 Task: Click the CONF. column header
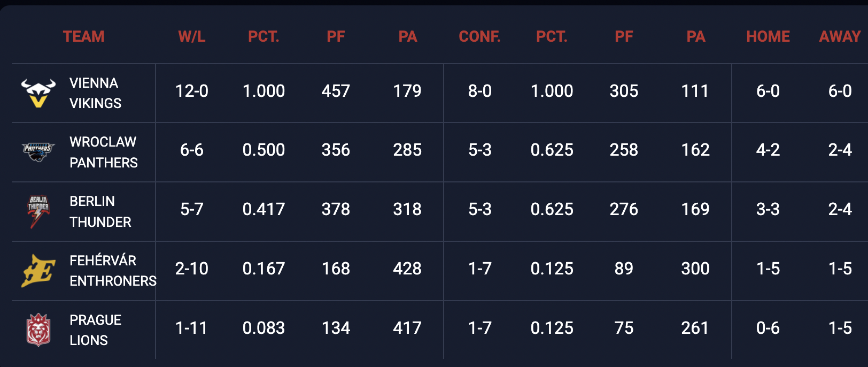tap(479, 36)
